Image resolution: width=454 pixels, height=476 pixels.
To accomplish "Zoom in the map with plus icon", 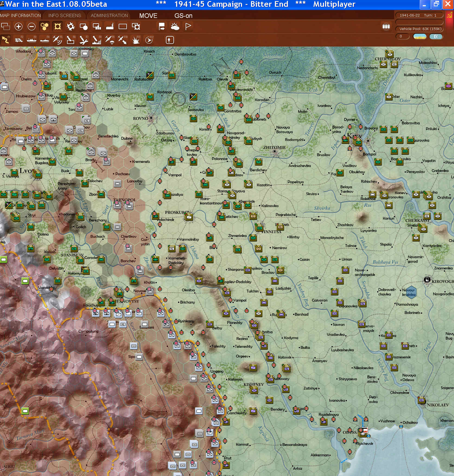I will [x=18, y=27].
